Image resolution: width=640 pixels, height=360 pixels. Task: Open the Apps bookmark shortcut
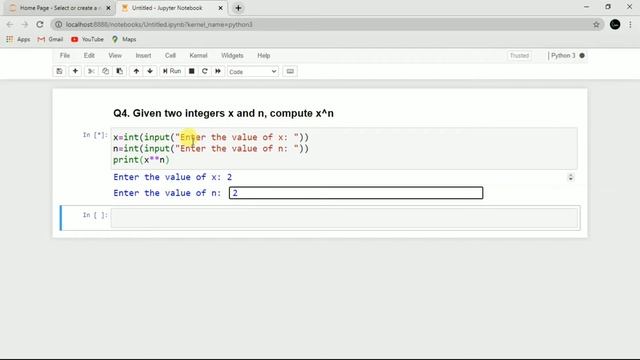pos(18,39)
